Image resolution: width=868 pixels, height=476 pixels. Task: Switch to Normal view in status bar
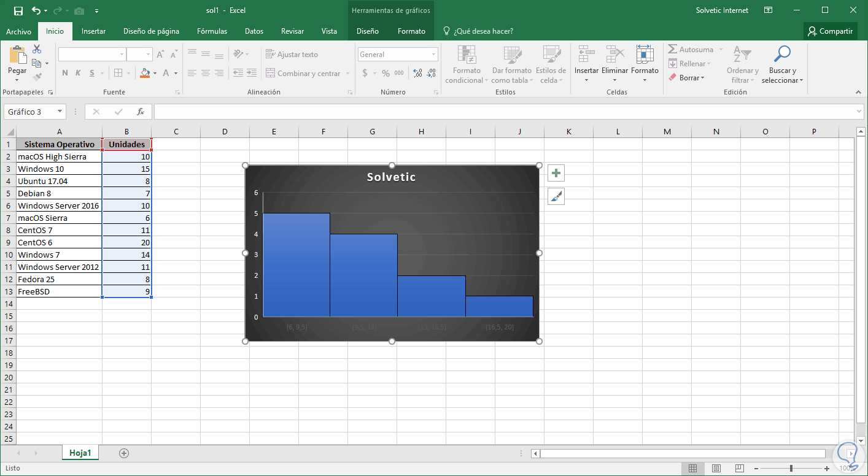click(692, 469)
